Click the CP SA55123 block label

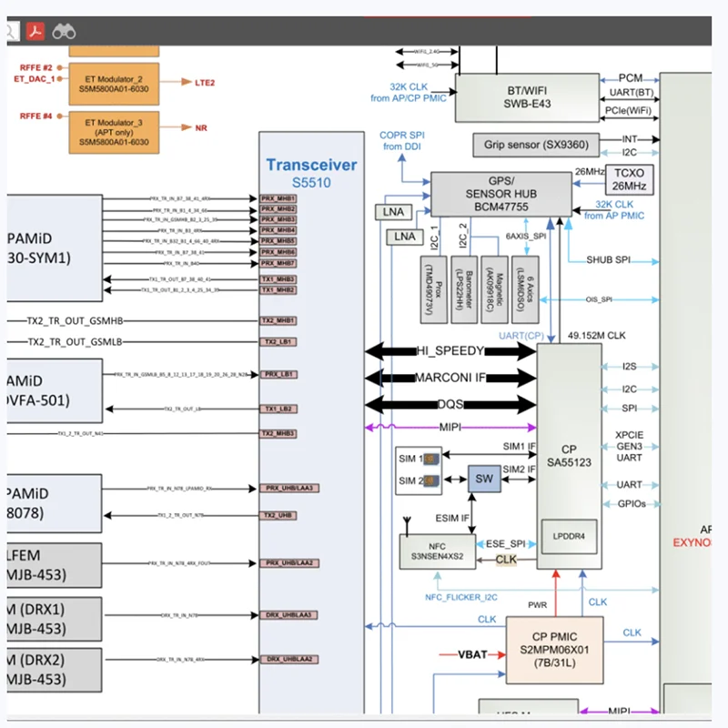(x=569, y=456)
